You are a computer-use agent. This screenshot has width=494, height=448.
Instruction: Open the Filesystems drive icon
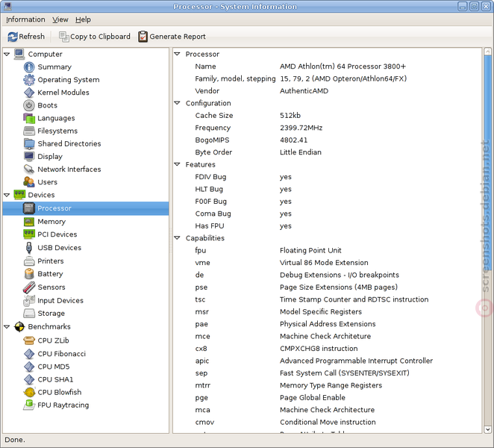pyautogui.click(x=29, y=131)
